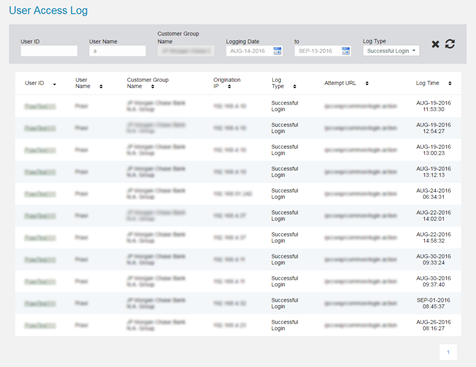Sort table by User Name column arrows
The width and height of the screenshot is (476, 367).
[101, 86]
